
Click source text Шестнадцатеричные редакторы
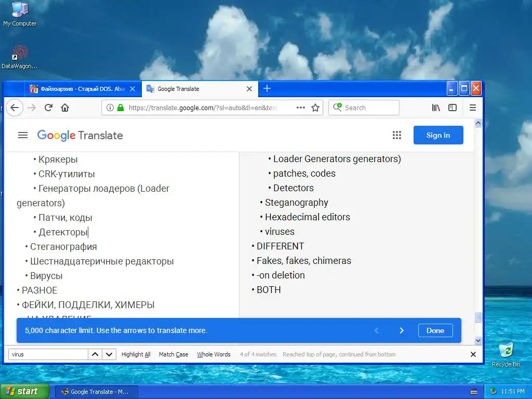coord(102,261)
